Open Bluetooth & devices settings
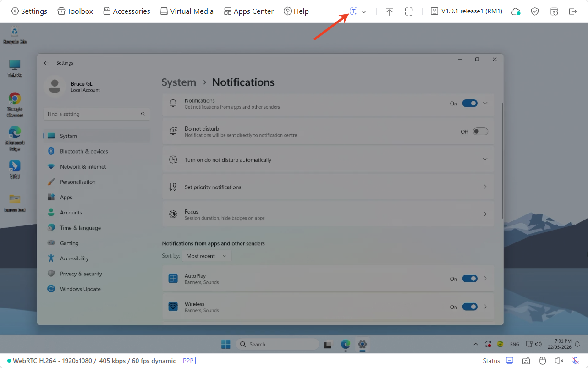 (97, 151)
